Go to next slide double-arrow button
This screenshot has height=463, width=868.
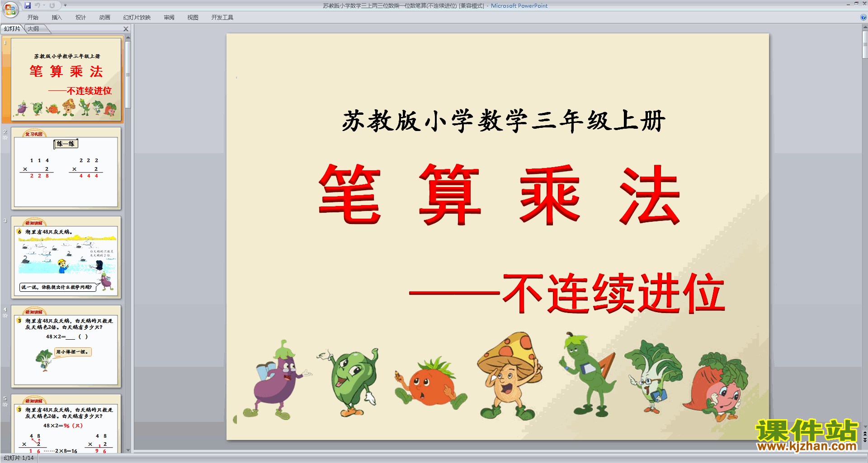click(x=865, y=440)
